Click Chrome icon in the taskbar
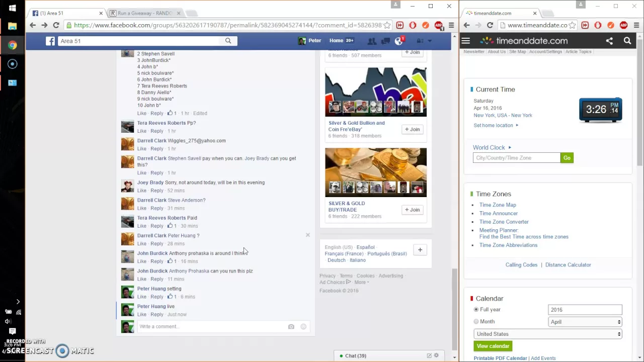 click(x=13, y=45)
